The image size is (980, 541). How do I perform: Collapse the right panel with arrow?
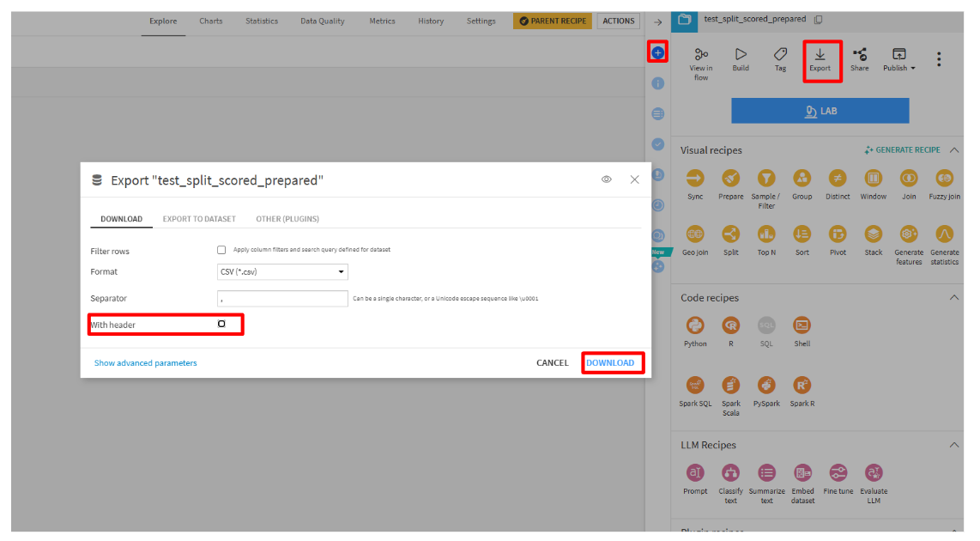(x=657, y=21)
